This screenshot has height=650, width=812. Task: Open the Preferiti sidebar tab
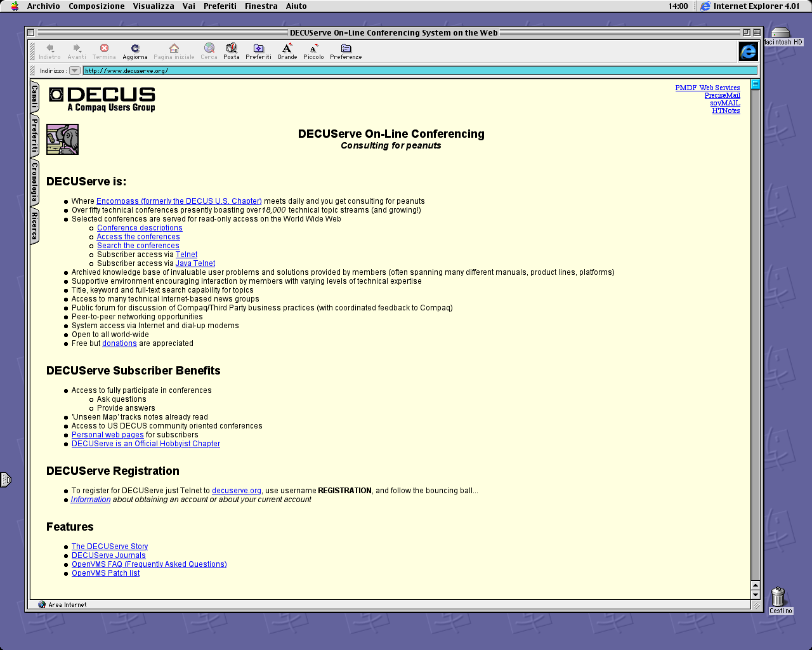tap(34, 135)
